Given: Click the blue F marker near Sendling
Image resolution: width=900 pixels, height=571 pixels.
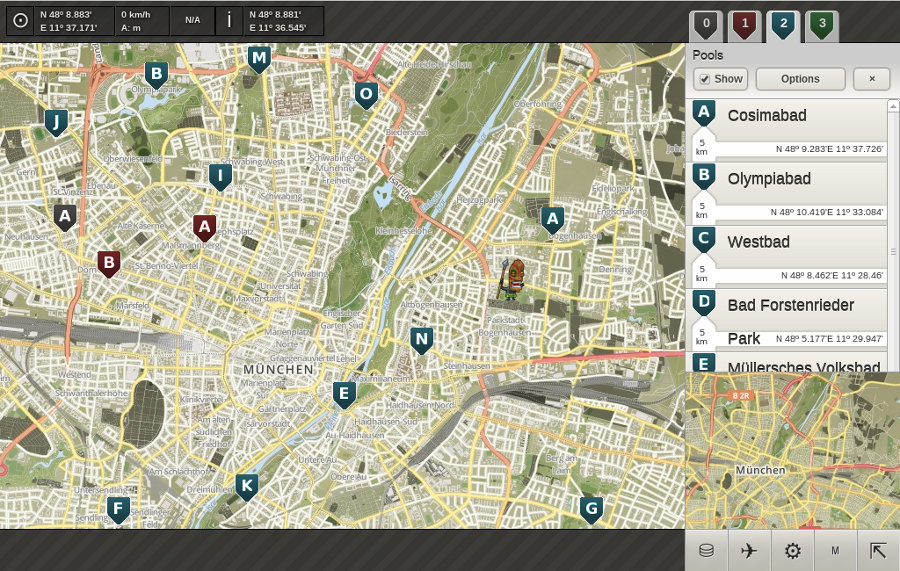Looking at the screenshot, I should 118,510.
